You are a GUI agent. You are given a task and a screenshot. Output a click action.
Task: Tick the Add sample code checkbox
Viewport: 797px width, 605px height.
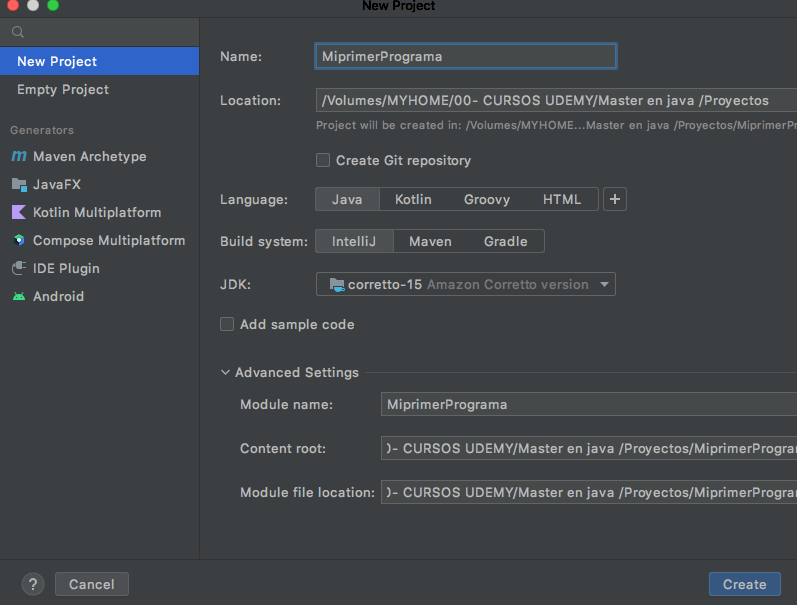227,324
